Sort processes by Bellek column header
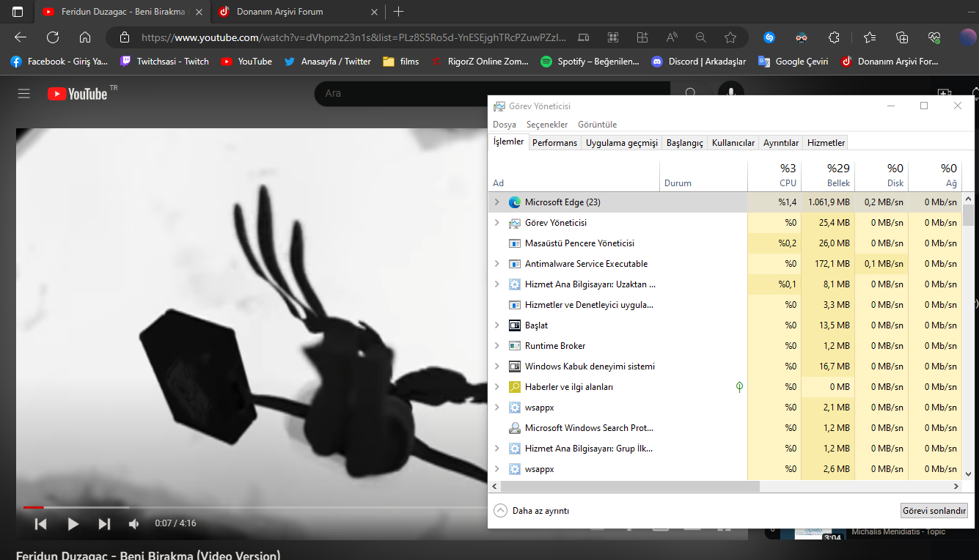This screenshot has width=979, height=560. pyautogui.click(x=827, y=176)
